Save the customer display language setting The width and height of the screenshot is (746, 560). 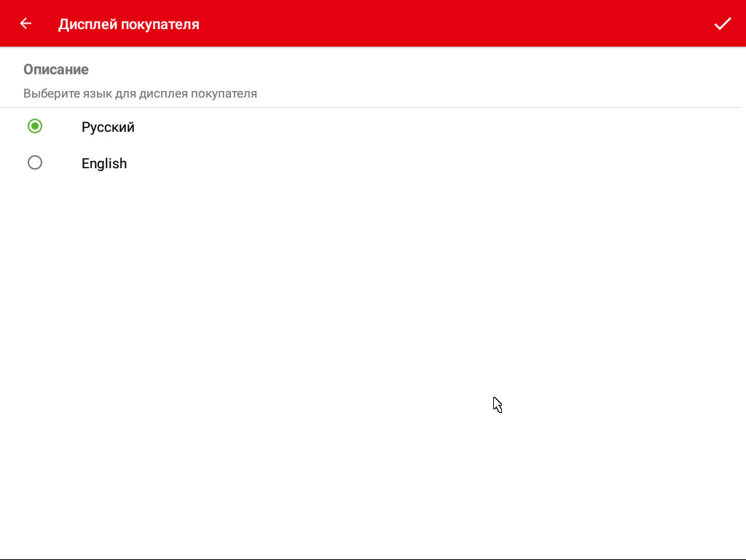tap(722, 23)
